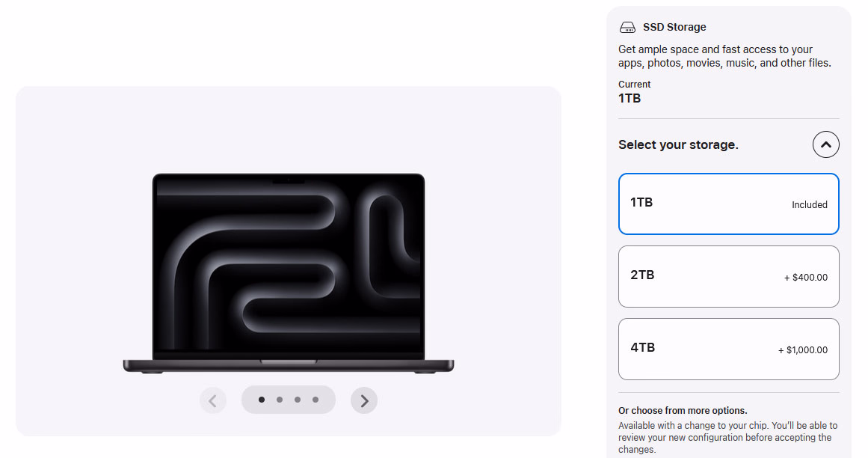Viewport: 868px width, 458px height.
Task: Select the 1TB storage option
Action: pos(728,204)
